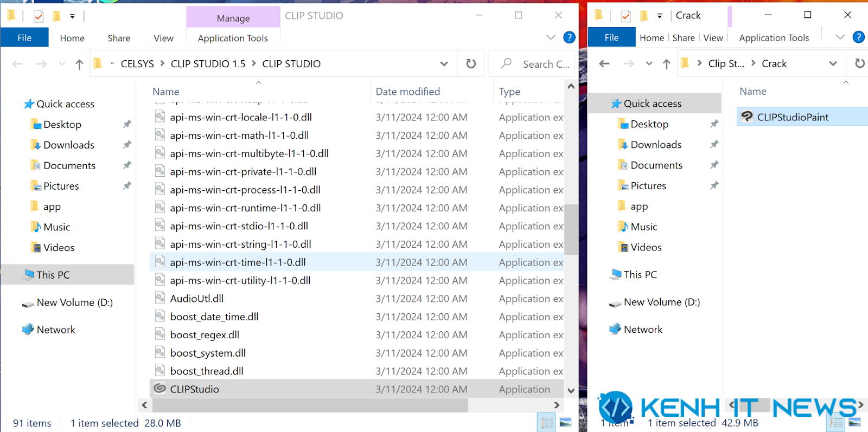Click Forward arrow in CLIP STUDIO window
The image size is (868, 432).
(42, 64)
